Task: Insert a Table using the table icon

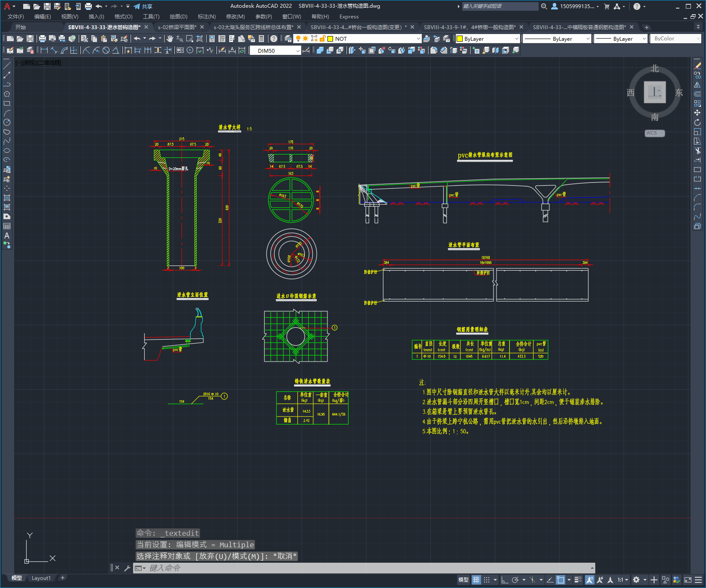Action: pos(7,226)
